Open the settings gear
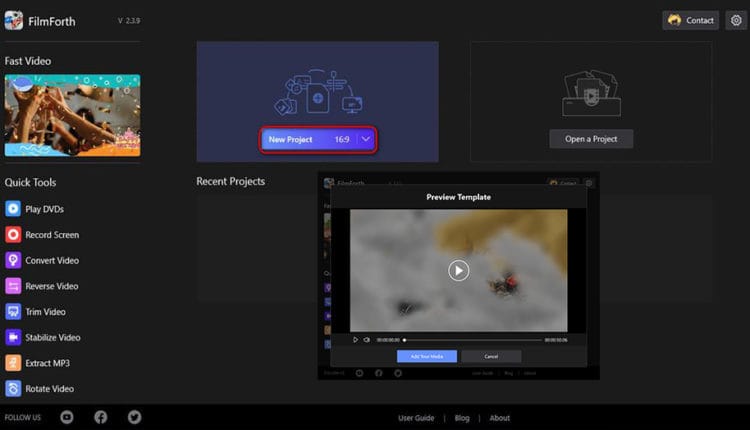This screenshot has width=750, height=430. (x=736, y=20)
